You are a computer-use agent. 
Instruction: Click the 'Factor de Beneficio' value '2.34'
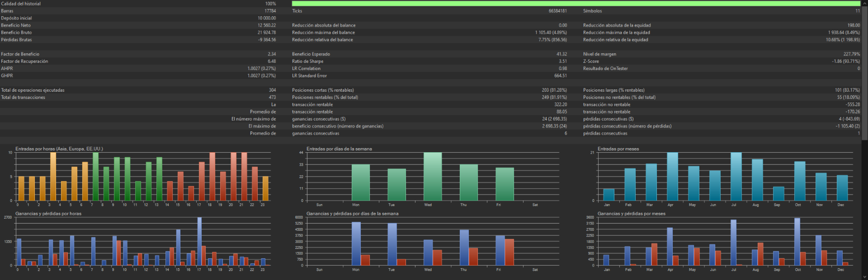[x=272, y=54]
